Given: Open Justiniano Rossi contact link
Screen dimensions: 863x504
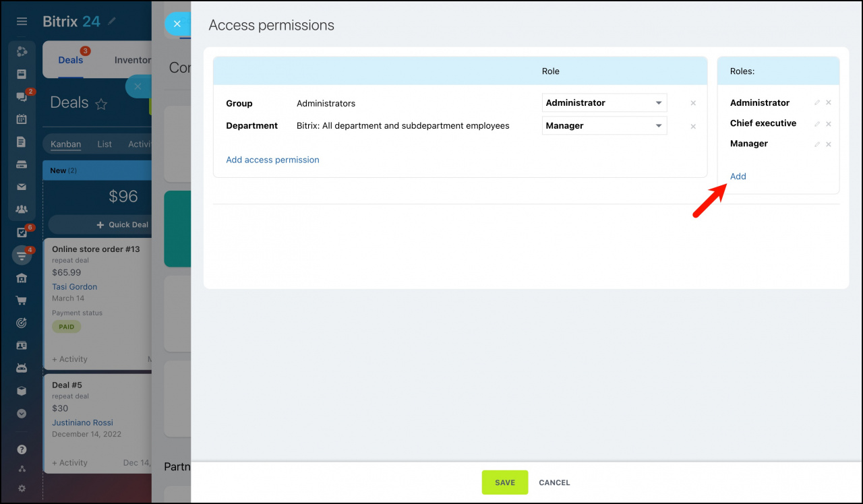Looking at the screenshot, I should pyautogui.click(x=82, y=423).
